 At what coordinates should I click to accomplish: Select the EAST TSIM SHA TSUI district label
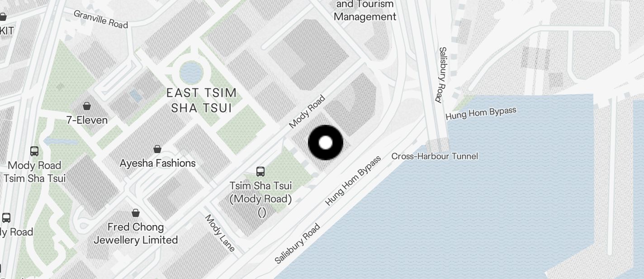[202, 101]
